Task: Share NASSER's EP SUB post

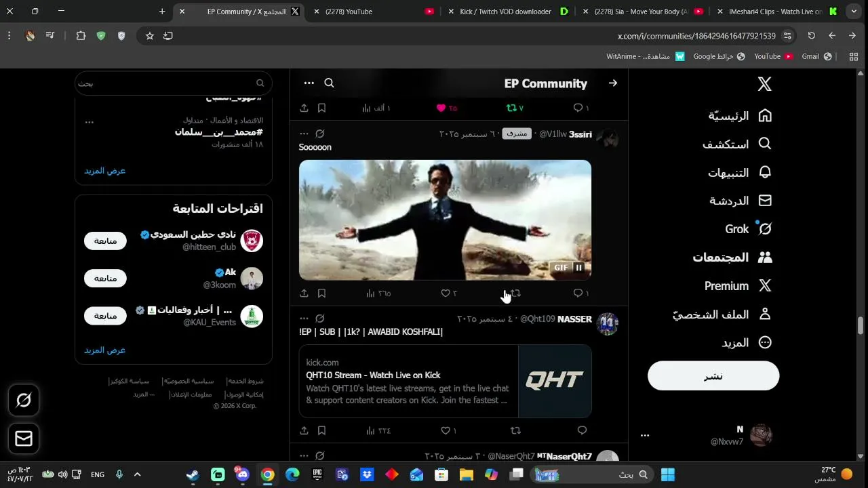Action: pos(304,430)
